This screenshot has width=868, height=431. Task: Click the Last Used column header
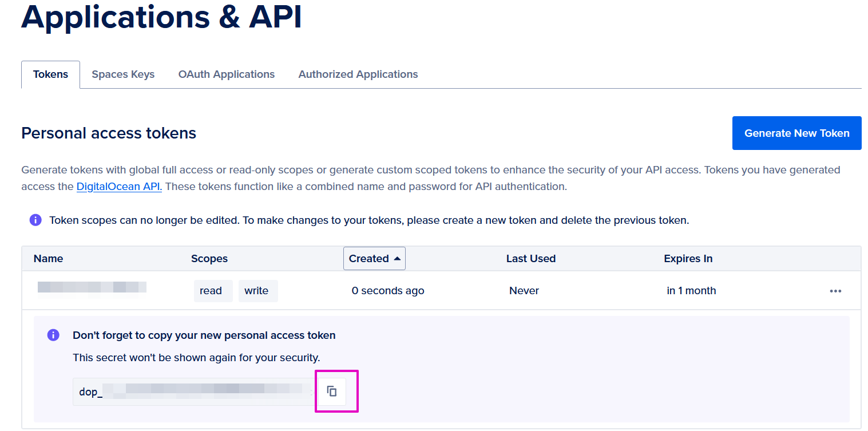[x=531, y=259]
